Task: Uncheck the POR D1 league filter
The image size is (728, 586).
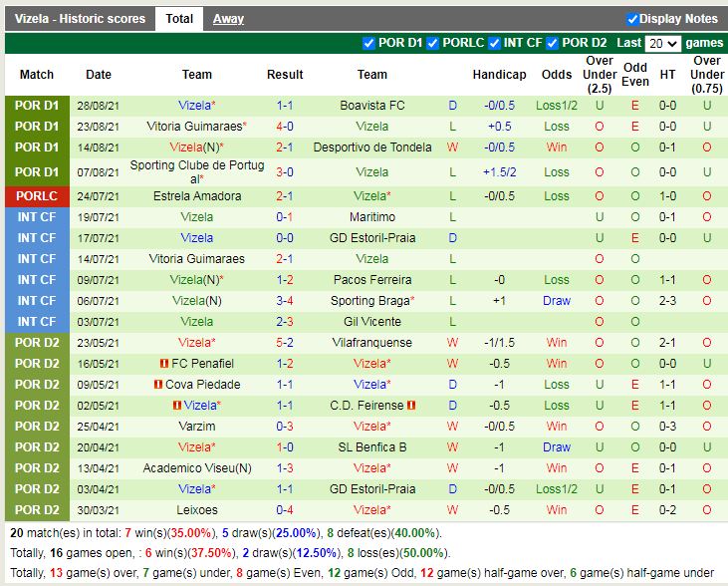Action: coord(368,43)
